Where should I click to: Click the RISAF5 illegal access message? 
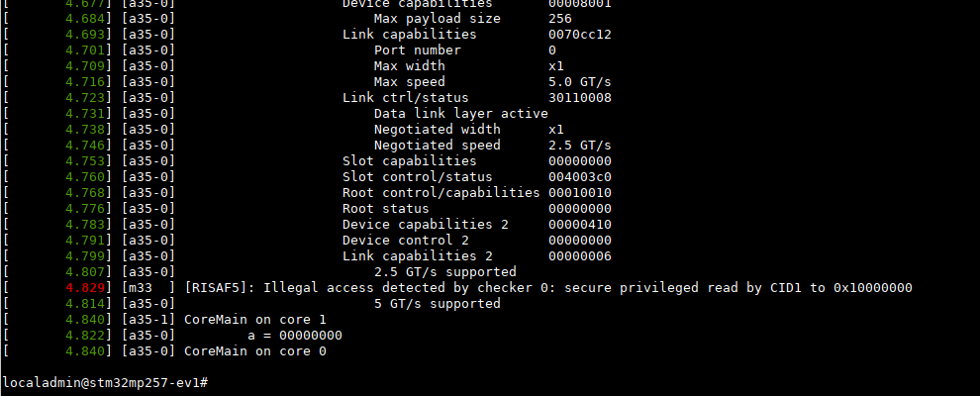547,288
